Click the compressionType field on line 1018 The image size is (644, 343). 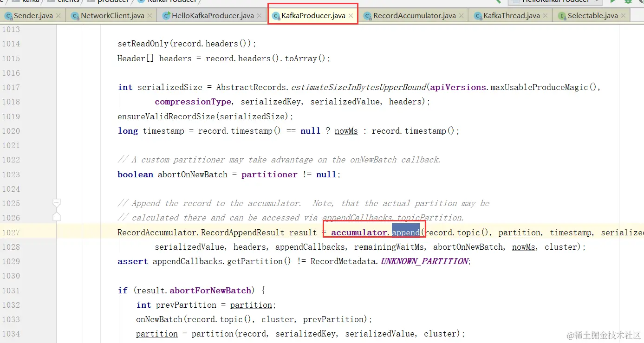click(x=193, y=102)
